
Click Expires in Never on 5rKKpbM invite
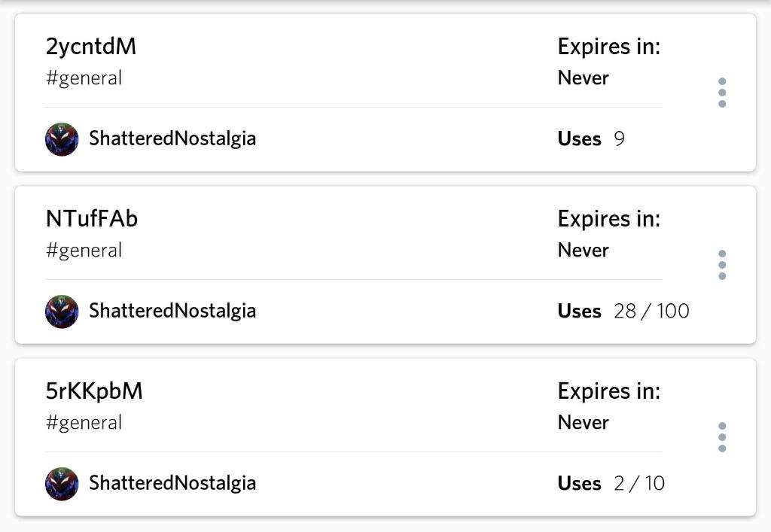[608, 407]
